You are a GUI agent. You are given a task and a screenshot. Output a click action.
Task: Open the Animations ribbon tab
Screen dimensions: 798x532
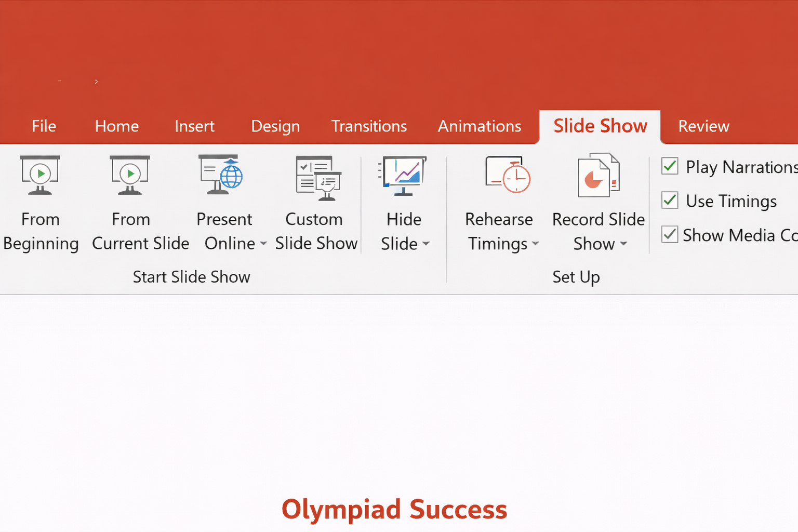(479, 126)
